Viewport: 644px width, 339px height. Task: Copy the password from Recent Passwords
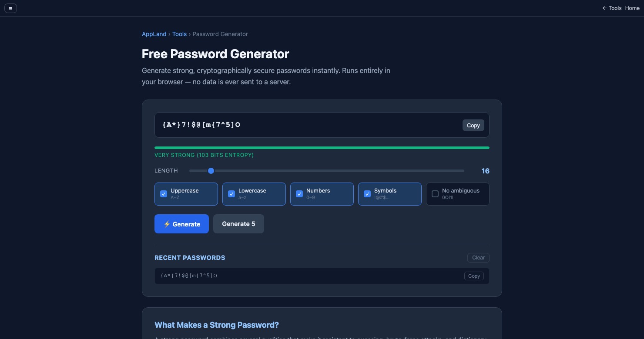[474, 276]
